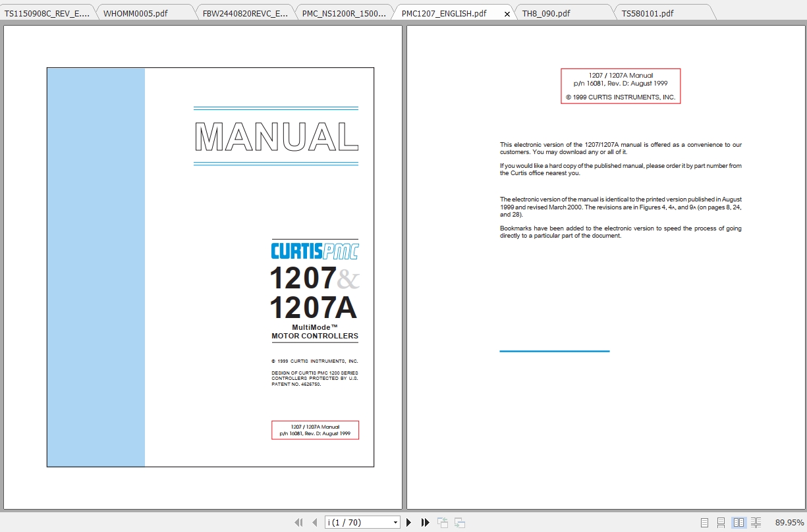Click the rotate right icon
This screenshot has height=532, width=807.
click(459, 521)
